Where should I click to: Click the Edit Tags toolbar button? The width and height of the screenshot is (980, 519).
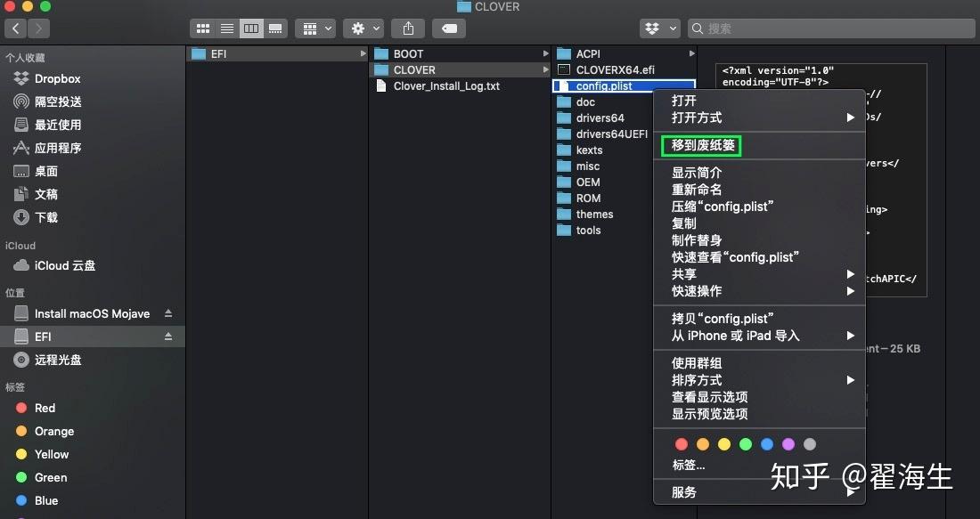tap(449, 28)
